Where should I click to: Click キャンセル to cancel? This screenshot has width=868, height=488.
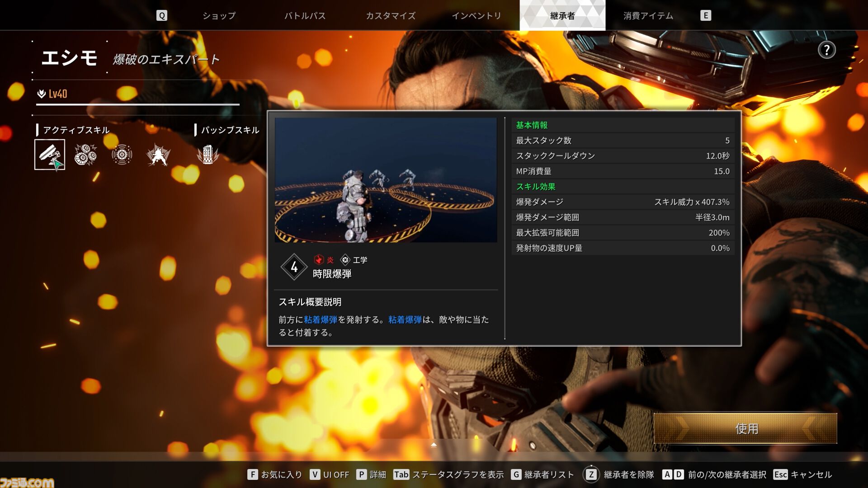[x=803, y=474]
